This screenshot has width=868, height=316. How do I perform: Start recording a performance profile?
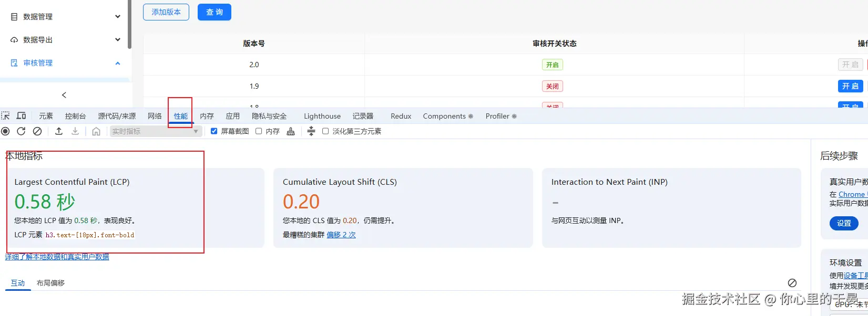click(5, 131)
